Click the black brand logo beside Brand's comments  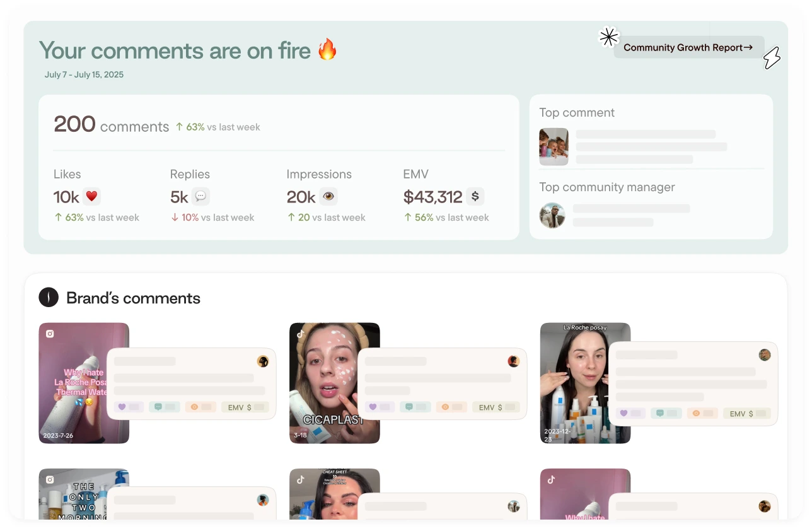point(49,298)
